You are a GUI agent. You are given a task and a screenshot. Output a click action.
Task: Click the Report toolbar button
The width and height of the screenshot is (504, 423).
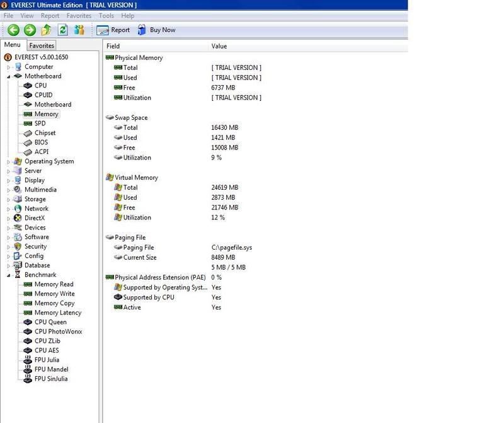click(113, 30)
